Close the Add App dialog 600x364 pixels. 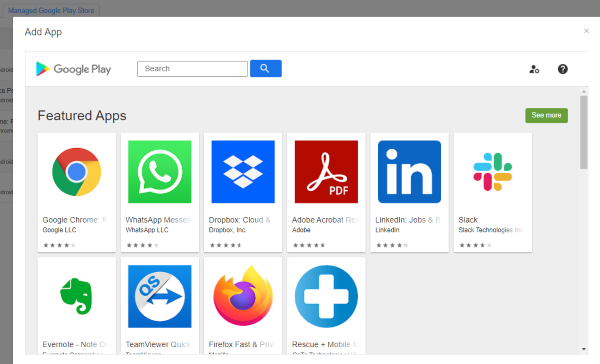(587, 31)
